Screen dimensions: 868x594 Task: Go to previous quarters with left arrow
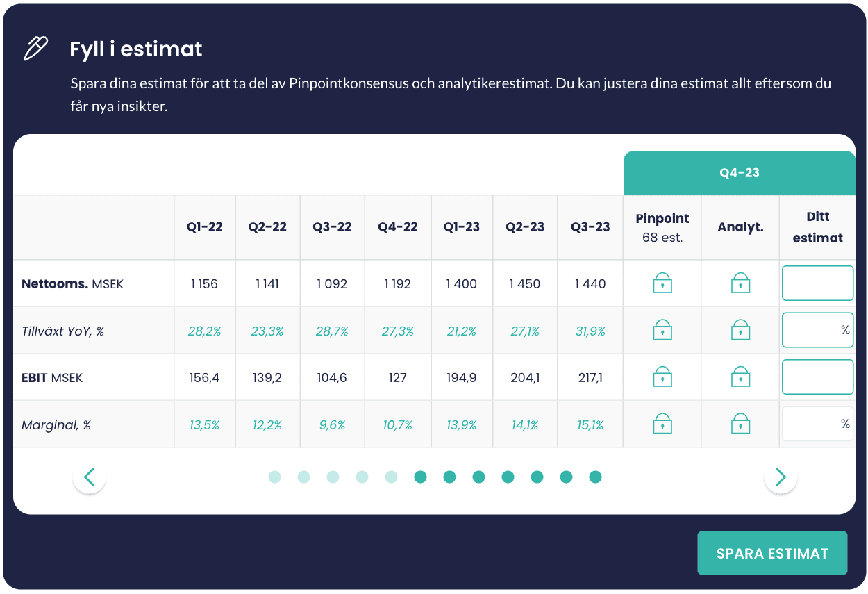90,477
